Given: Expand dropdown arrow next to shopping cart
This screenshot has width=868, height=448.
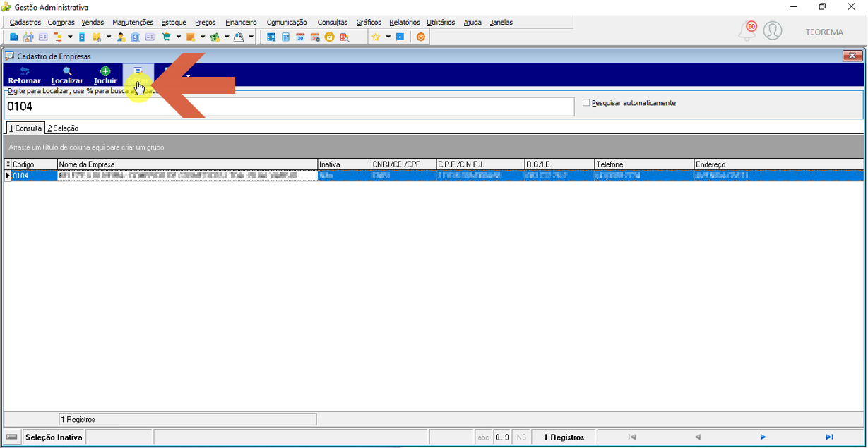Looking at the screenshot, I should (178, 37).
